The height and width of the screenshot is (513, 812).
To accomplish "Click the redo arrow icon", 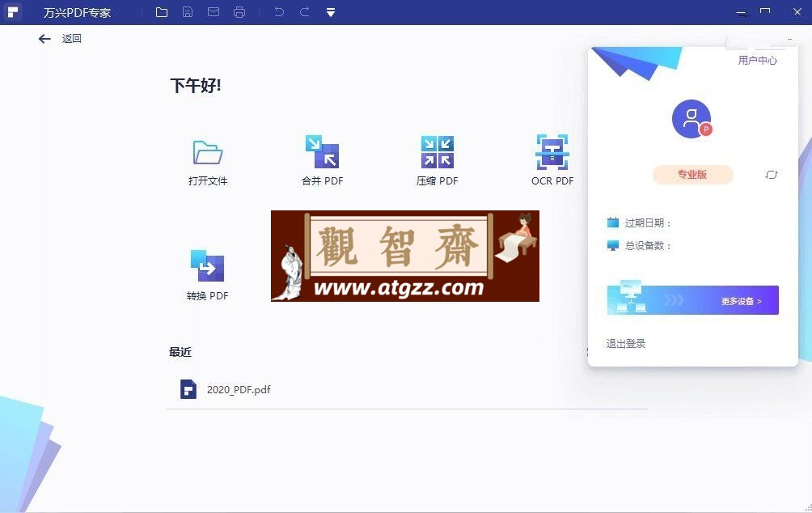I will tap(304, 11).
